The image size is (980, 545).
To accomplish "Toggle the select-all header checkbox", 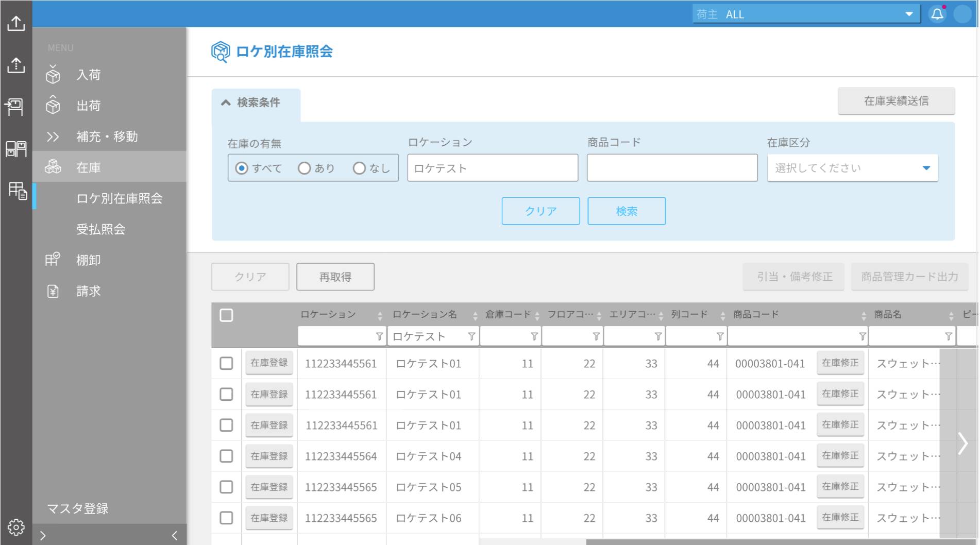I will (x=226, y=315).
